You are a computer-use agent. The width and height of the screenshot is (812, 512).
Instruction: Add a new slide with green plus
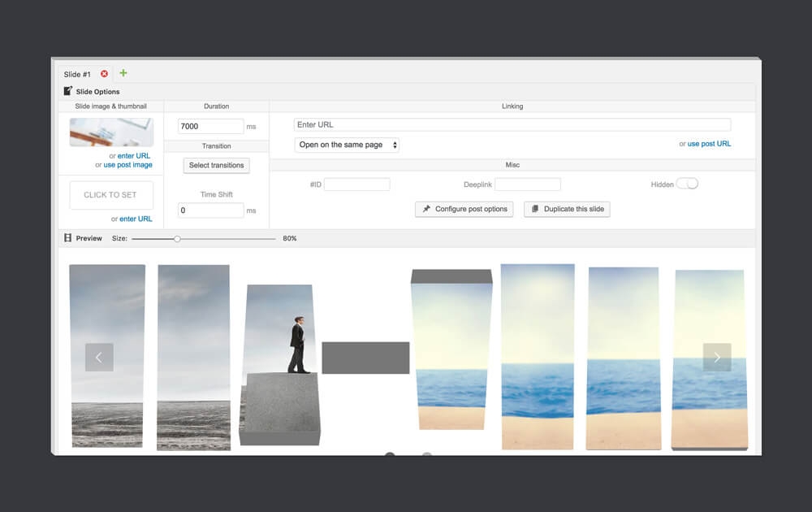(x=123, y=73)
